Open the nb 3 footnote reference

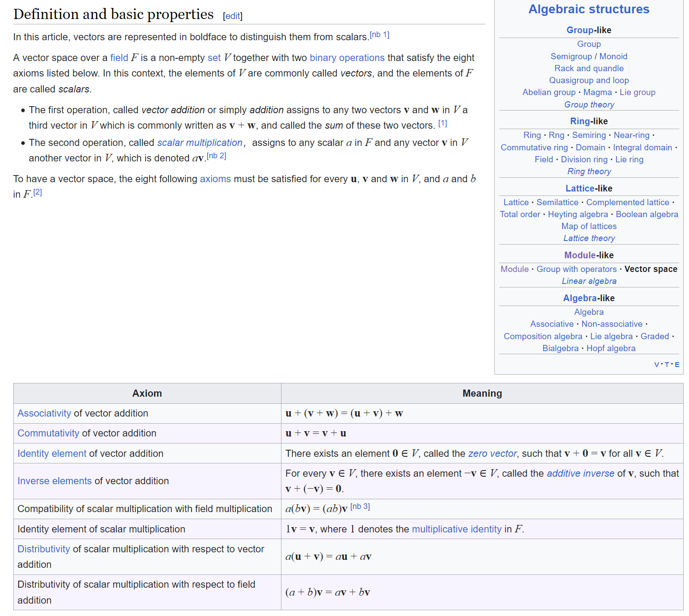tap(360, 506)
